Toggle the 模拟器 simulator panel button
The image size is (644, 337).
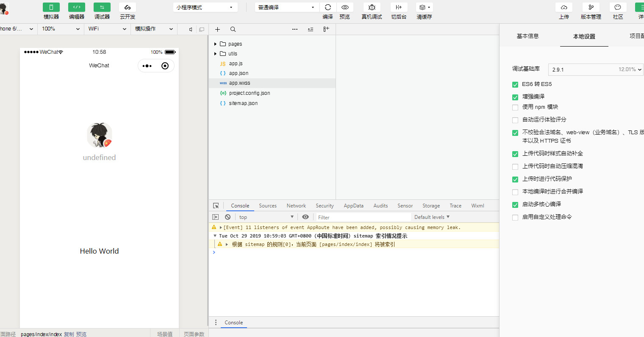coord(51,7)
